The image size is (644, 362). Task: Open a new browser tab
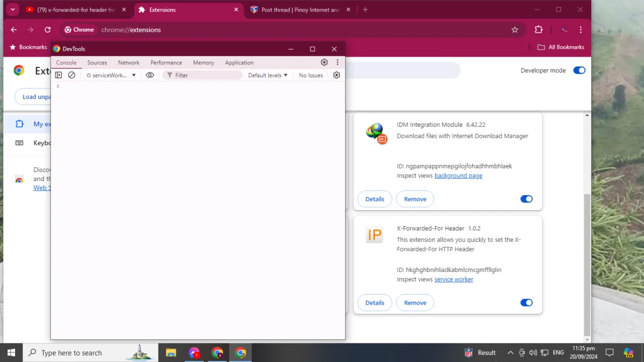[365, 10]
